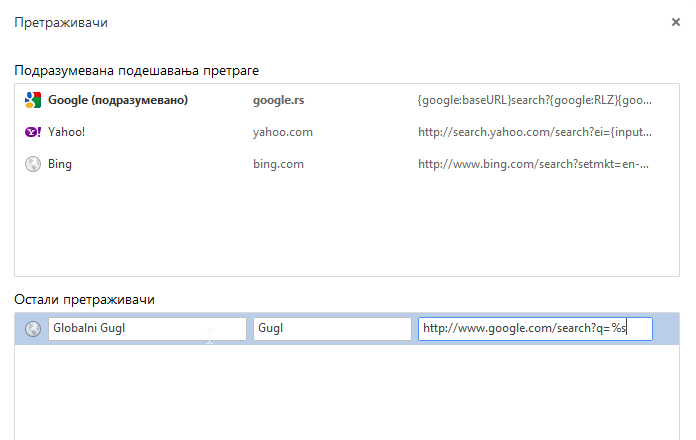Click the Претраживачи dialog title
This screenshot has width=696, height=440.
coord(61,22)
